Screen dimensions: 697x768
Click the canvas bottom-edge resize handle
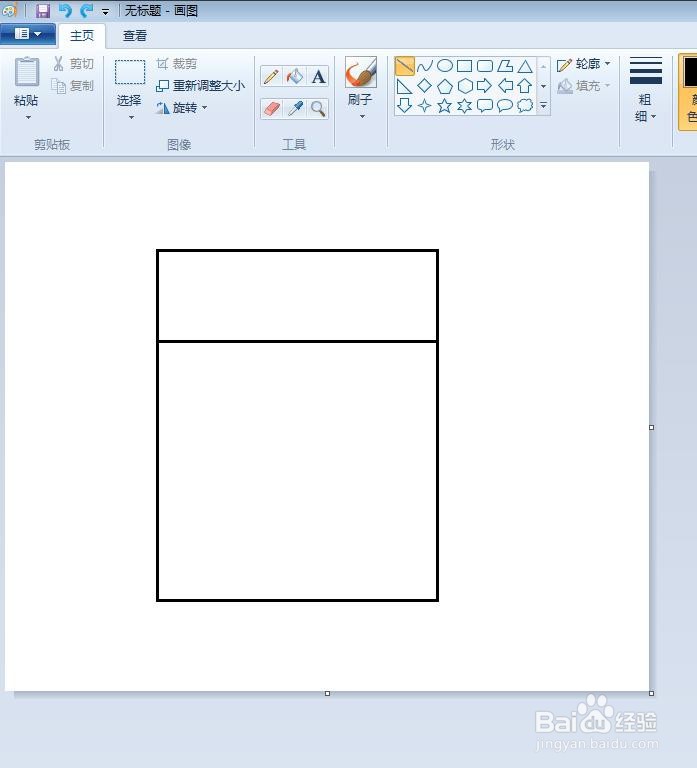click(327, 694)
